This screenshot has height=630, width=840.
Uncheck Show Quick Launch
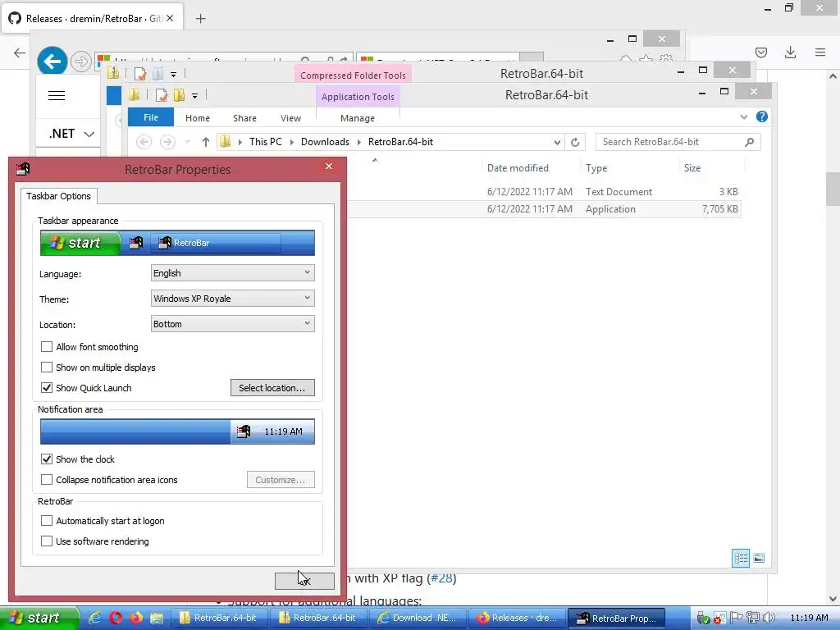click(47, 388)
